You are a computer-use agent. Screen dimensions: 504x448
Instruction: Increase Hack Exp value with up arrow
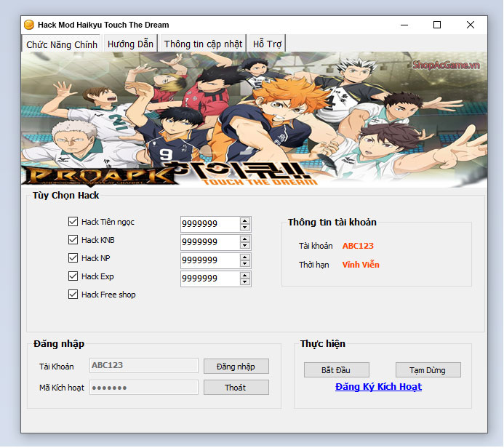pyautogui.click(x=245, y=276)
